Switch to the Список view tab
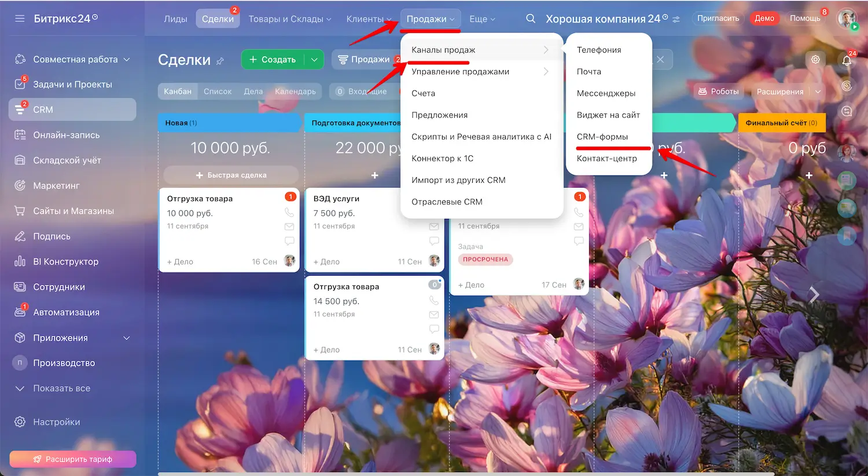 coord(217,91)
